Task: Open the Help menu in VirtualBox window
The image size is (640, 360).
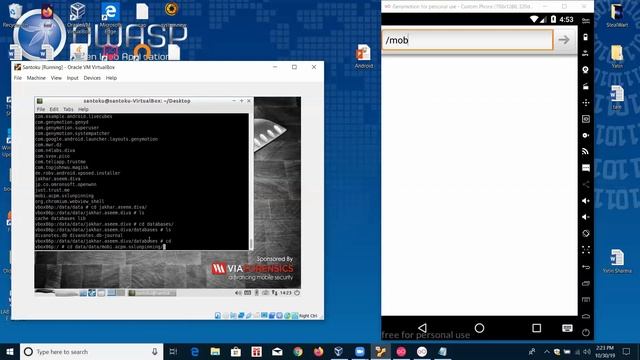Action: [111, 78]
